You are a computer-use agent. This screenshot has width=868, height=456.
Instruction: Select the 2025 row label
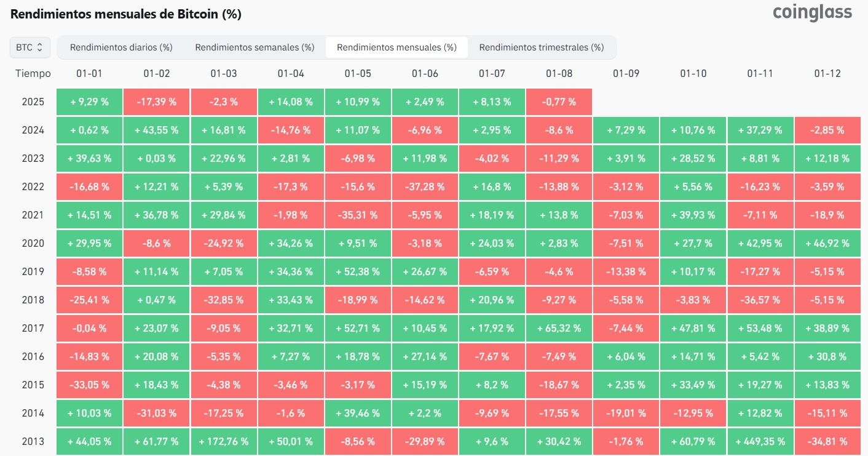[33, 102]
